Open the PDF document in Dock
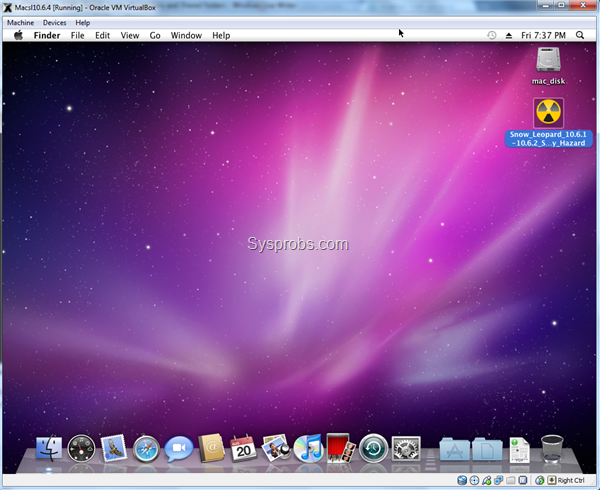Screen dimensions: 600x490 520,450
